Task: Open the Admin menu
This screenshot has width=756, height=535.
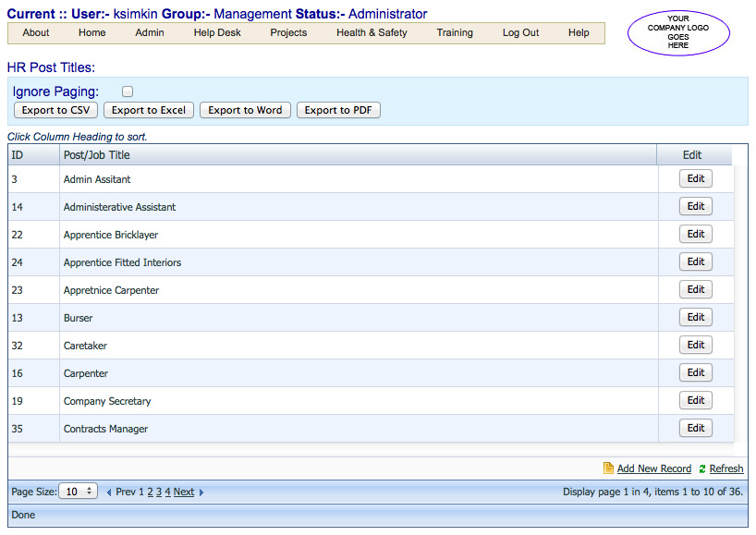Action: (150, 32)
